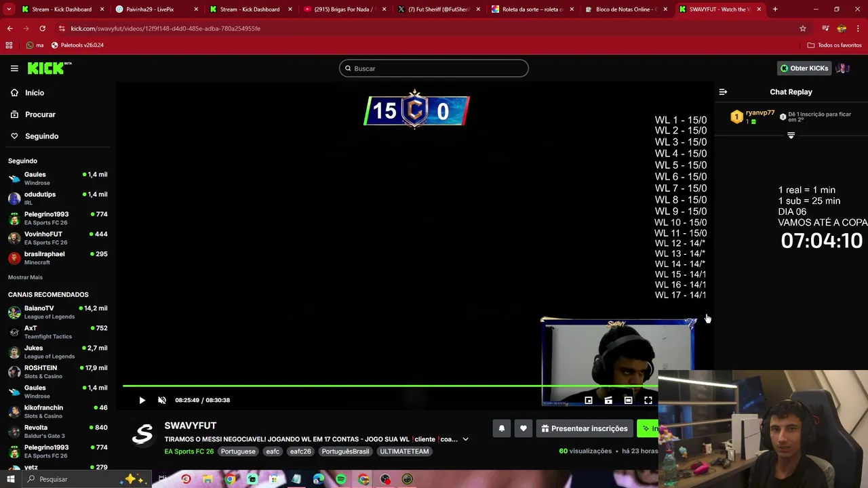Open Revolta recommended channel
The width and height of the screenshot is (868, 488).
[58, 431]
